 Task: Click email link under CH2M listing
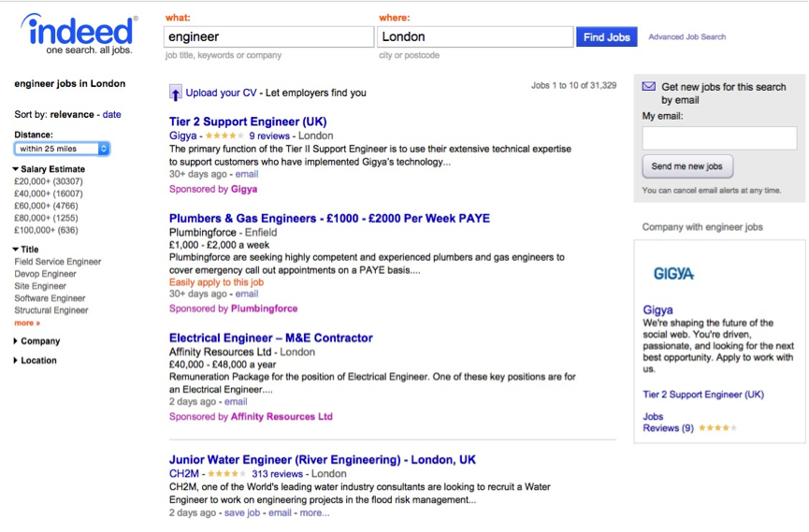[x=280, y=513]
